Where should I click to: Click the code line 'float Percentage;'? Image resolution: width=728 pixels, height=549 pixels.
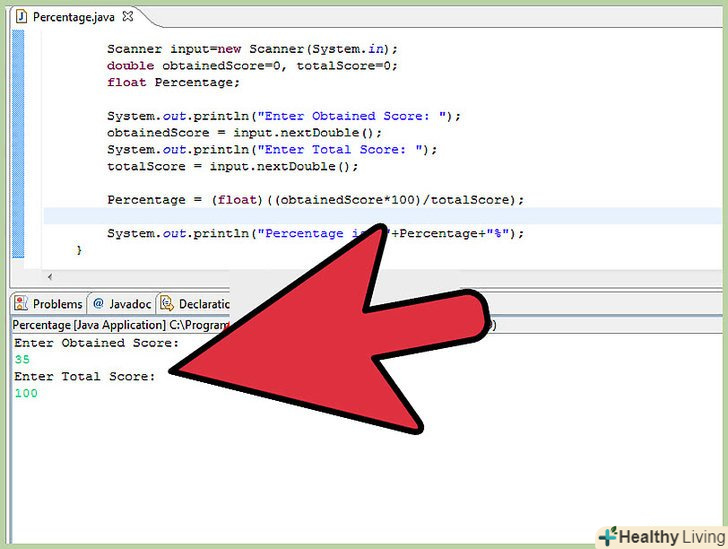(x=173, y=83)
